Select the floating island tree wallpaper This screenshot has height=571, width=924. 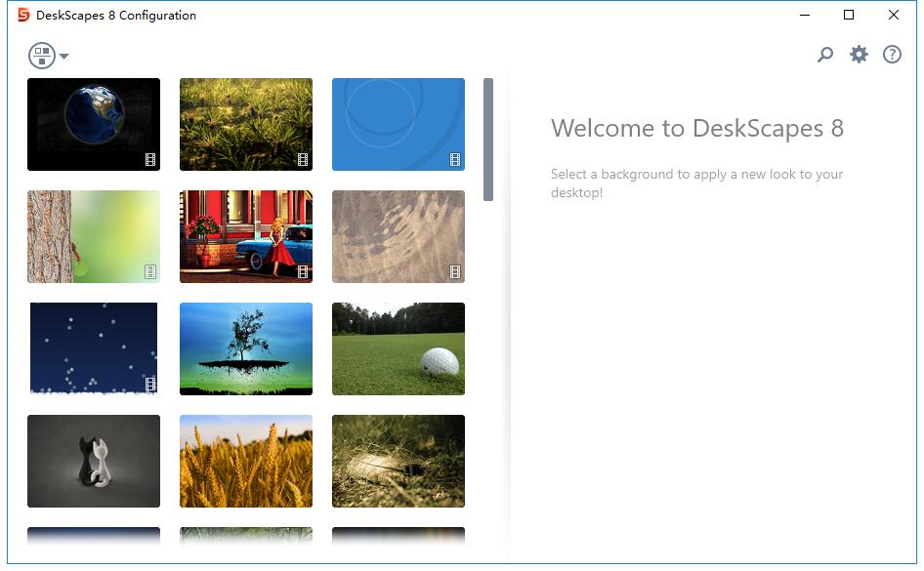245,348
